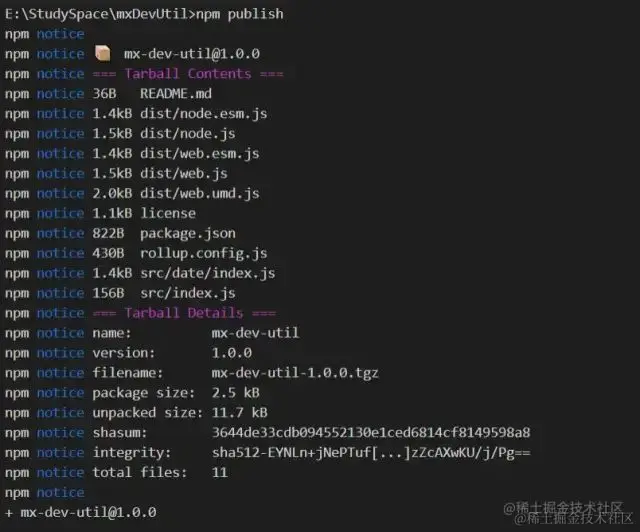Click the Tarball Details heading
The width and height of the screenshot is (640, 532).
point(184,313)
